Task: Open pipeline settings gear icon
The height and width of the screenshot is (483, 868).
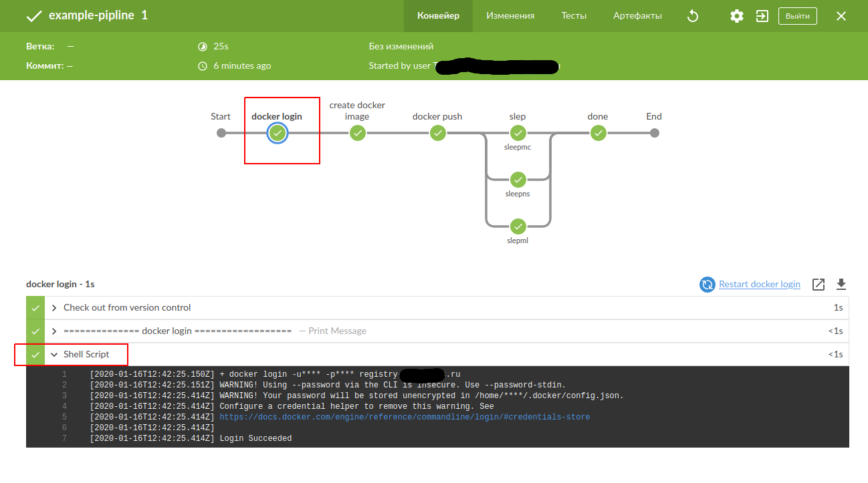Action: point(736,16)
